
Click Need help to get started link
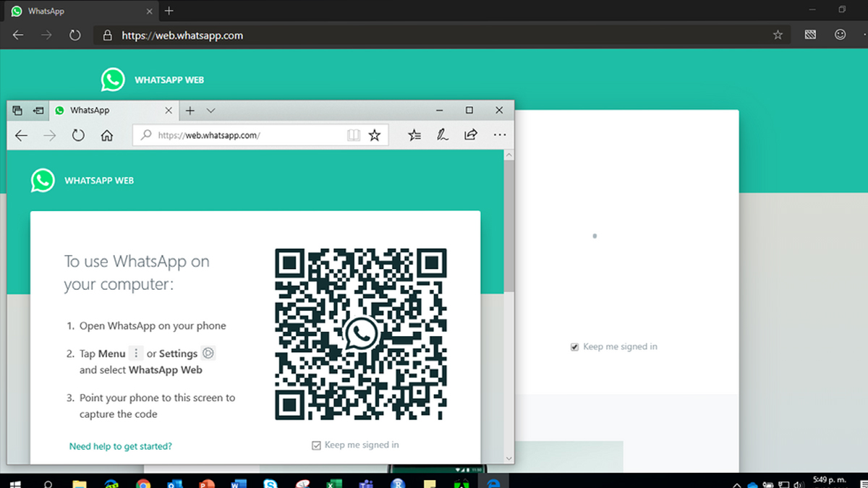(x=120, y=446)
